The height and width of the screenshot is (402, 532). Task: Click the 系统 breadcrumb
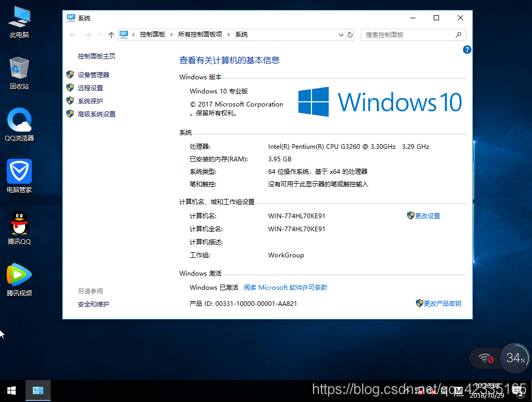[x=241, y=34]
